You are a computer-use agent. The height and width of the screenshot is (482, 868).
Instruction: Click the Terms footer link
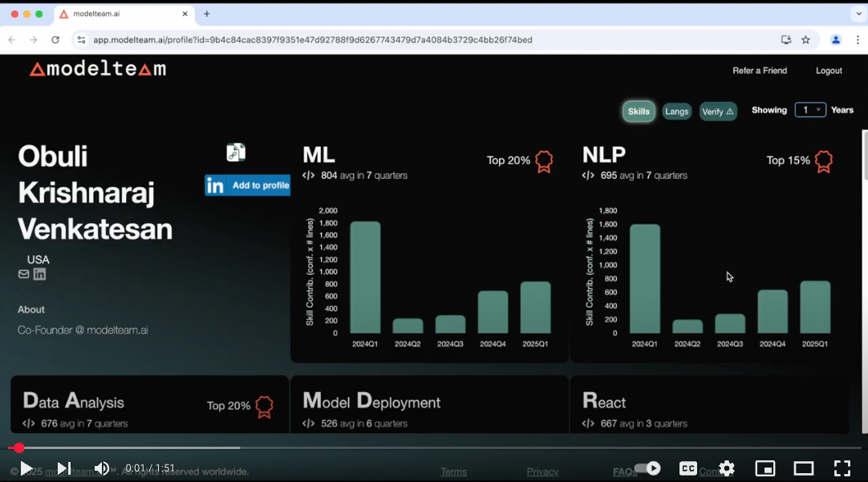[453, 472]
